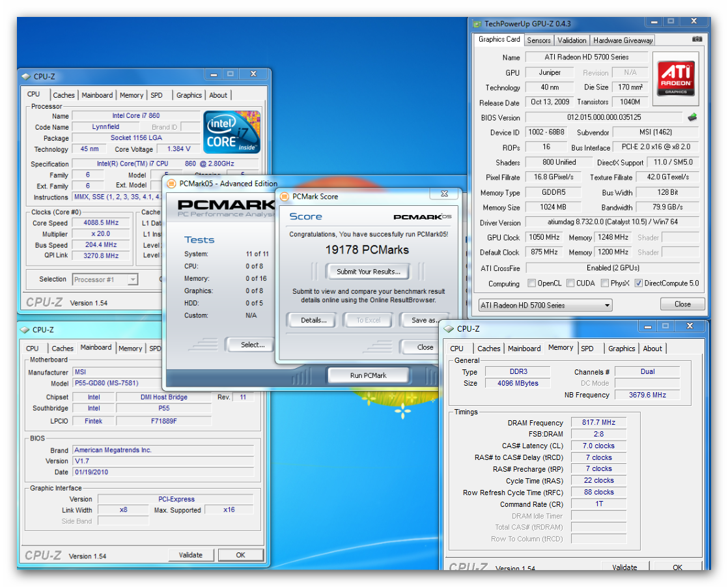The width and height of the screenshot is (728, 587).
Task: Click the GPU-Z BIOS Version field
Action: (604, 117)
